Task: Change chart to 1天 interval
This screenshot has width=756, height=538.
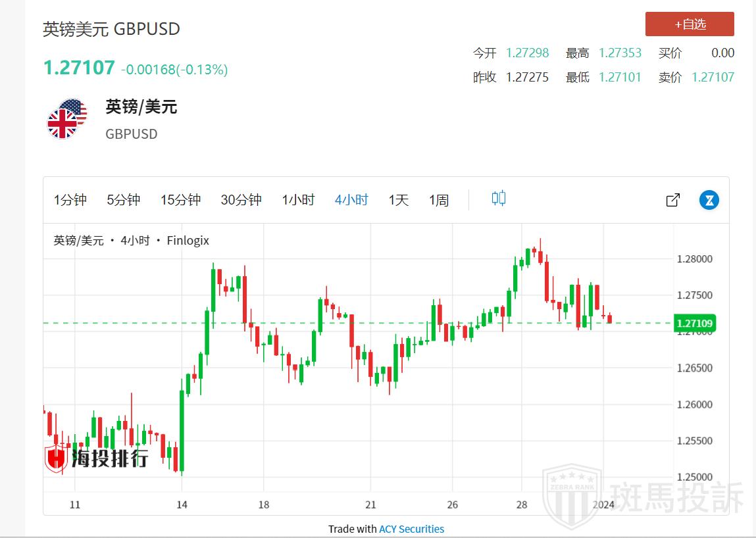Action: coord(398,200)
